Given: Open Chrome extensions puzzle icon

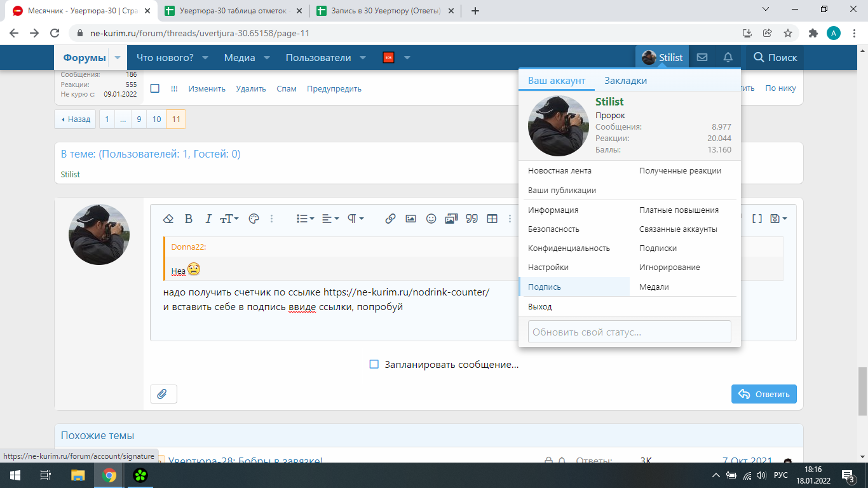Looking at the screenshot, I should [x=813, y=33].
